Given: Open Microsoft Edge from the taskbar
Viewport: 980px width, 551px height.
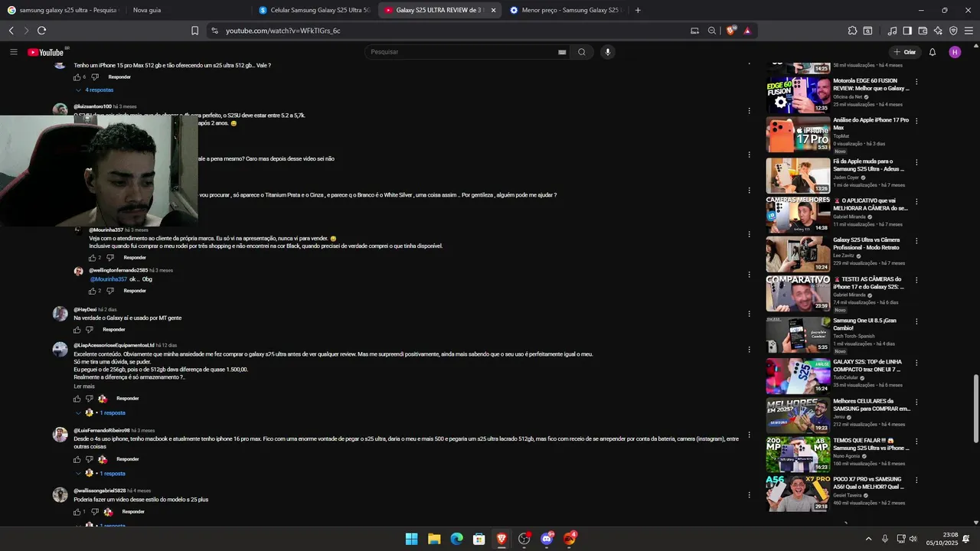Looking at the screenshot, I should tap(456, 539).
